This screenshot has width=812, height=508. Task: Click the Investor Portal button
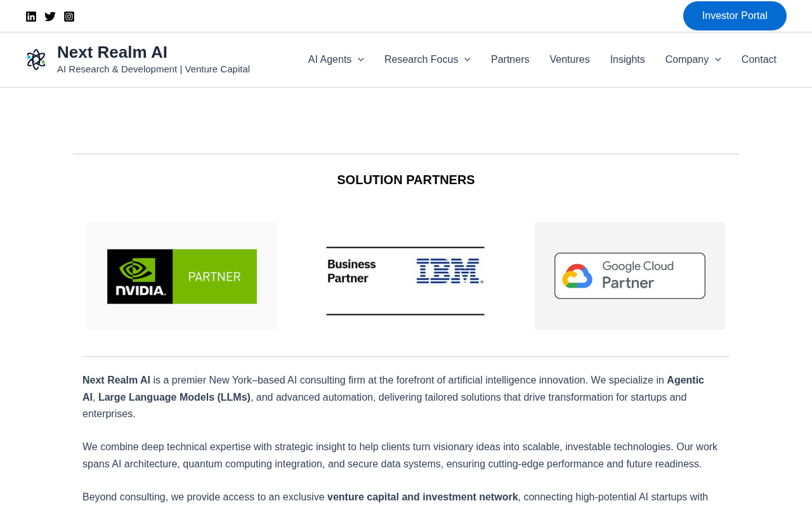tap(735, 16)
